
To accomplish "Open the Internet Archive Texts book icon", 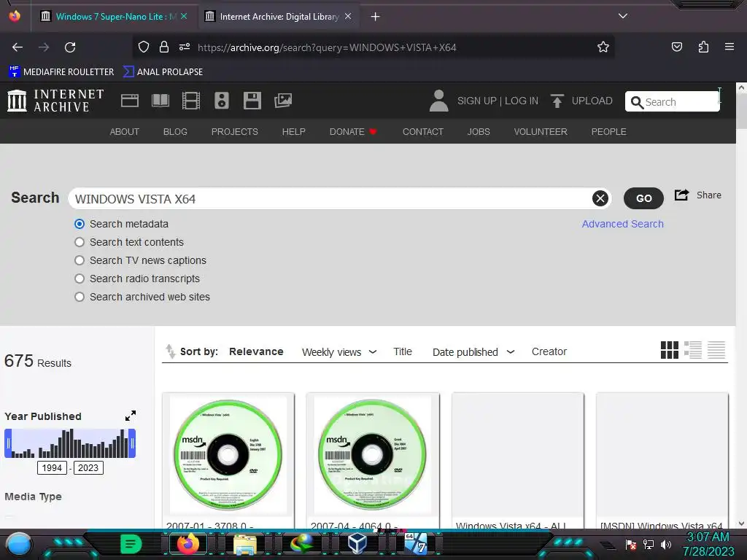I will click(x=160, y=101).
